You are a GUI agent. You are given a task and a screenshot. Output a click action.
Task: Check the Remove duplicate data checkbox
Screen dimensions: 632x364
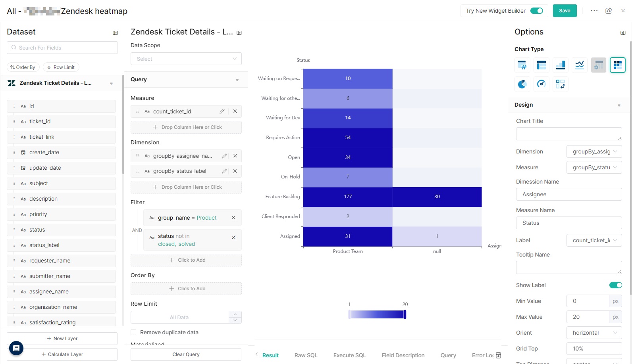tap(134, 332)
